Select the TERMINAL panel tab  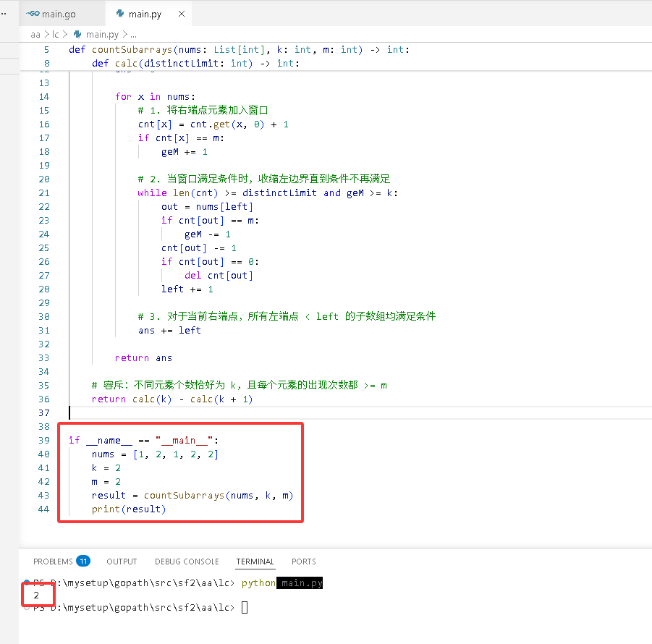click(255, 562)
